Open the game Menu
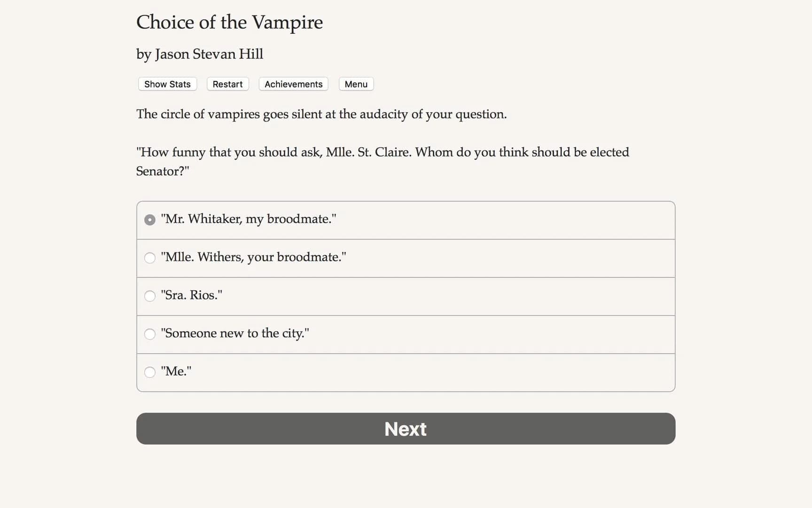Image resolution: width=812 pixels, height=508 pixels. pyautogui.click(x=356, y=84)
